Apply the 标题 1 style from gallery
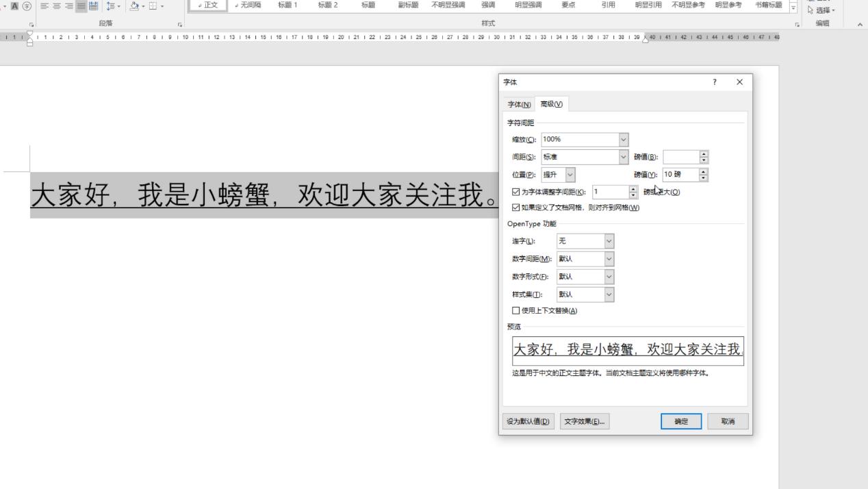 pyautogui.click(x=288, y=5)
